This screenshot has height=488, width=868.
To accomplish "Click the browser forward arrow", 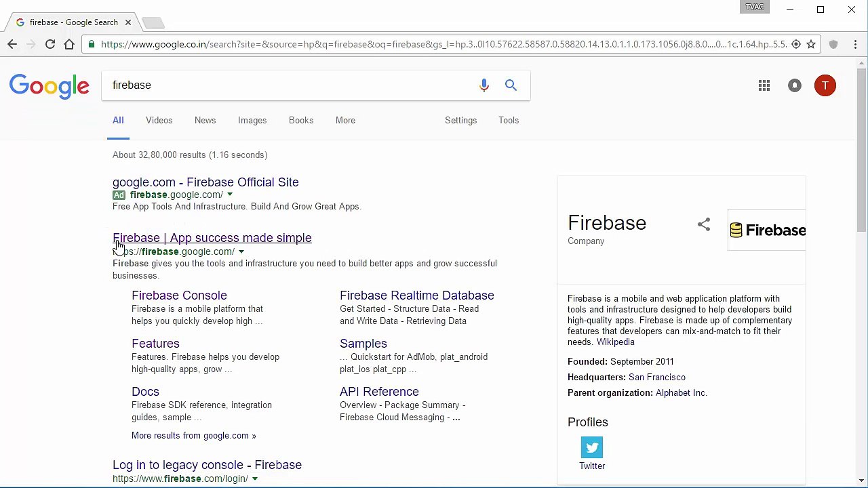I will [31, 44].
